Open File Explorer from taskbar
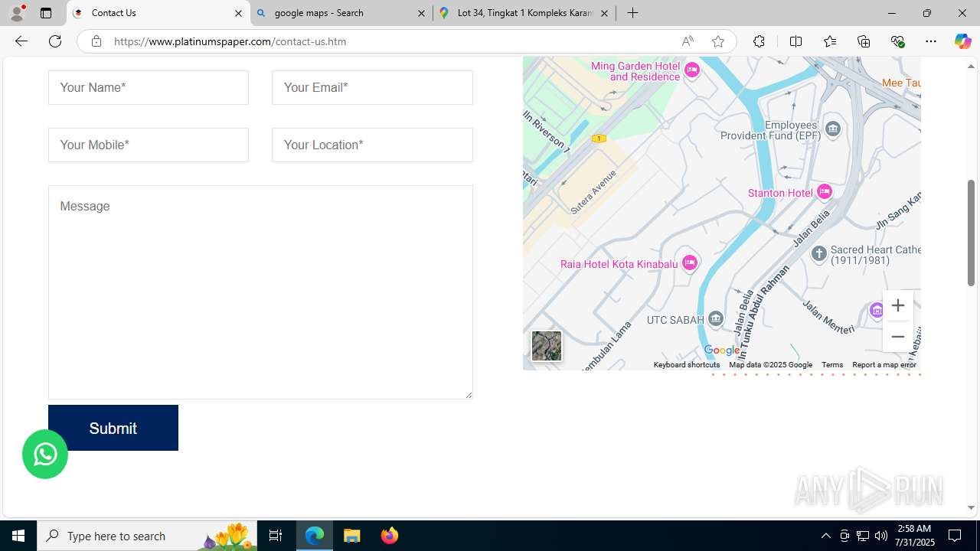 tap(352, 536)
